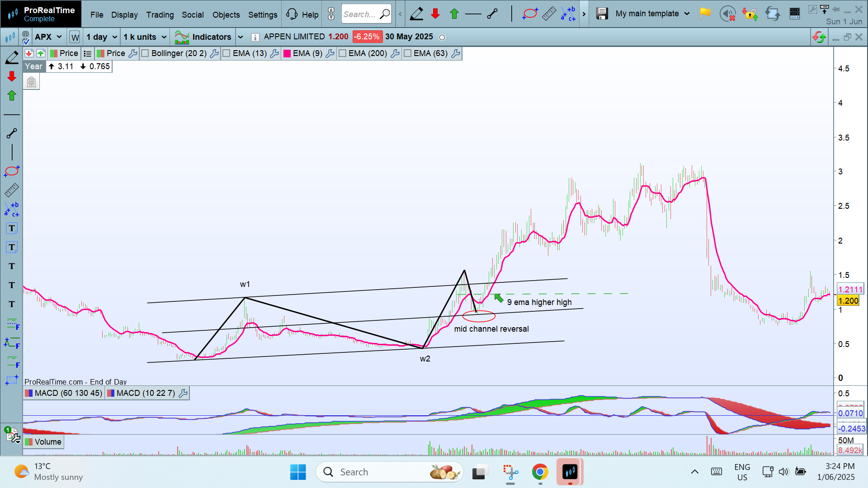This screenshot has height=488, width=868.
Task: Click the padlock with arrows trading icon
Action: pyautogui.click(x=750, y=14)
